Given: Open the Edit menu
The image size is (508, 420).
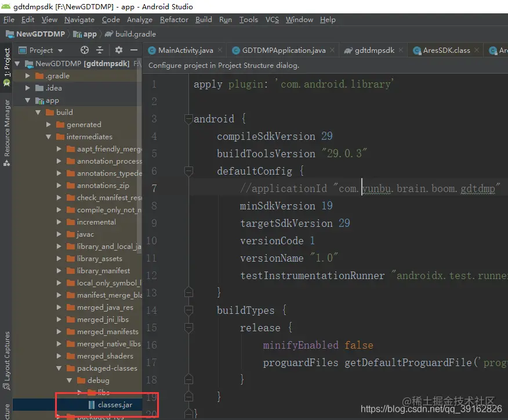Looking at the screenshot, I should coord(27,20).
